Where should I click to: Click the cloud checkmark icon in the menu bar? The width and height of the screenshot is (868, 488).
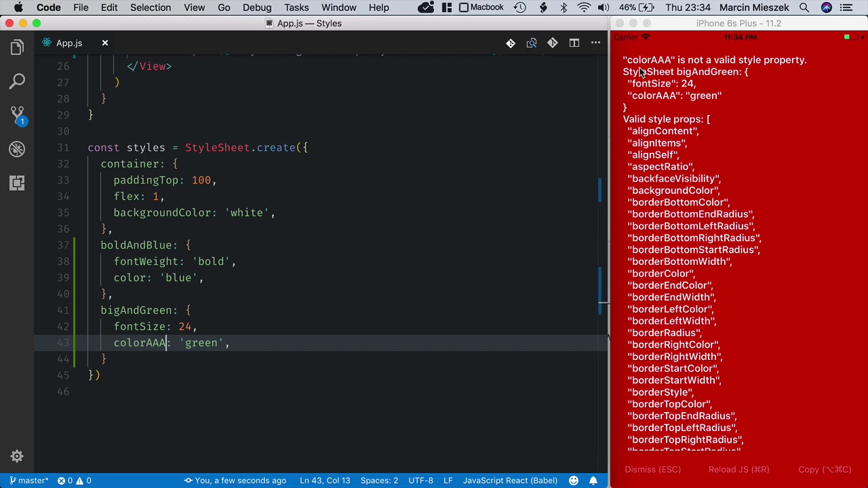[427, 7]
